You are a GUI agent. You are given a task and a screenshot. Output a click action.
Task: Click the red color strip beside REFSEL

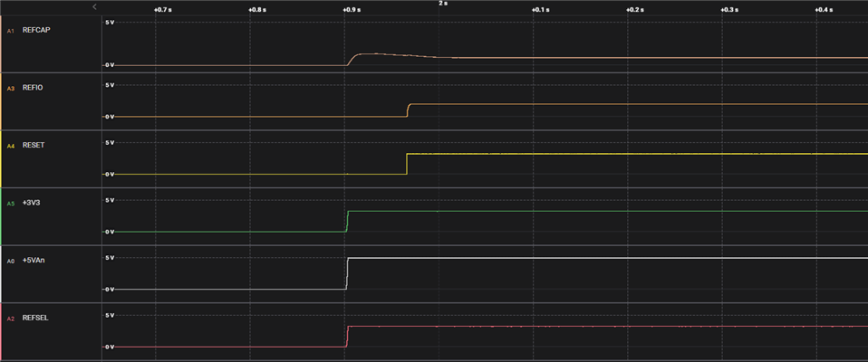[x=1, y=331]
